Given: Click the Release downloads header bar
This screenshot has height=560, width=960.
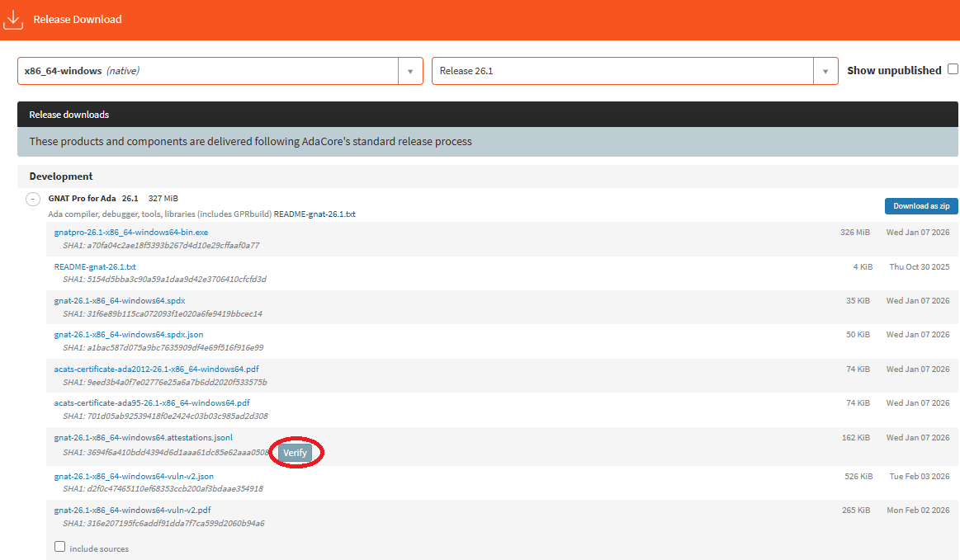Looking at the screenshot, I should (x=487, y=115).
